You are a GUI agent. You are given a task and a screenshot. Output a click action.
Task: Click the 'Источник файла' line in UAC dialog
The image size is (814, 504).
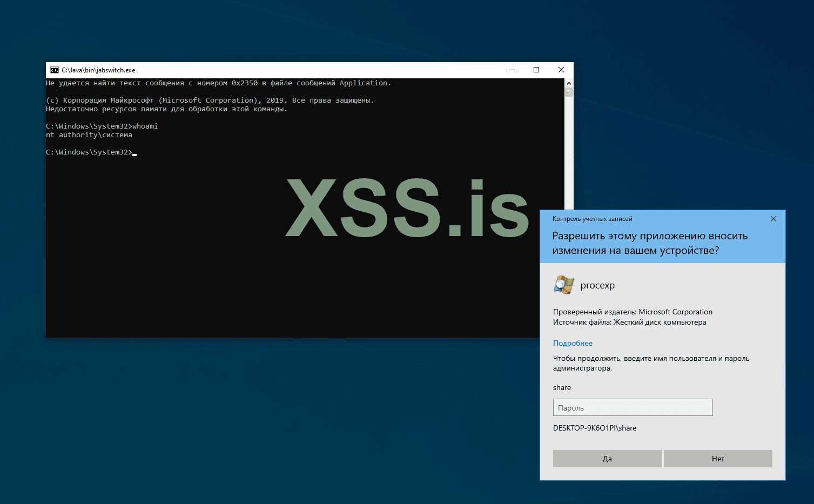(629, 322)
